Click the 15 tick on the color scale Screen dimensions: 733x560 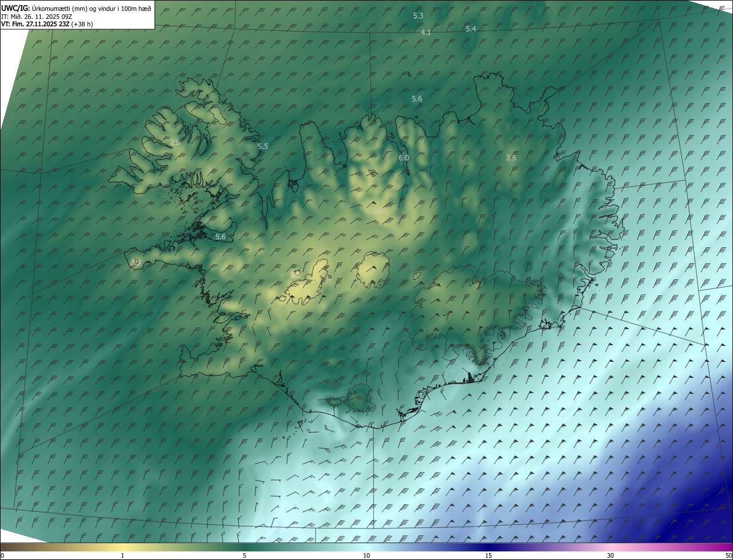point(488,555)
